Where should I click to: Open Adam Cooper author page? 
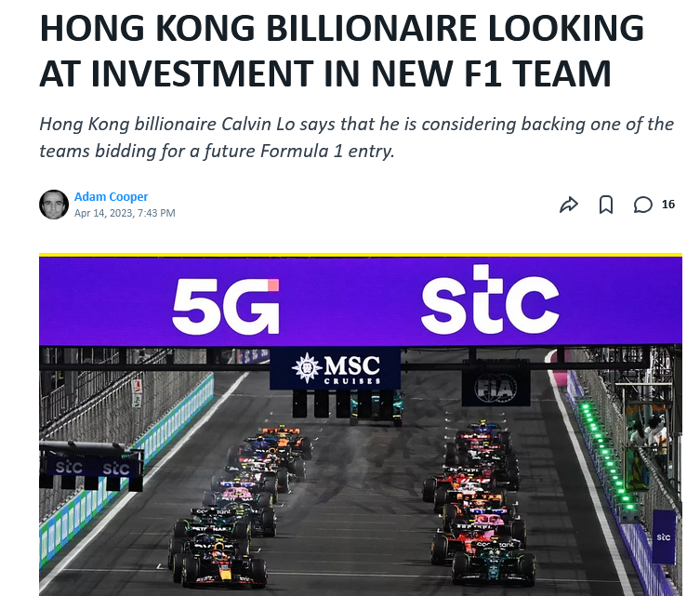click(111, 196)
